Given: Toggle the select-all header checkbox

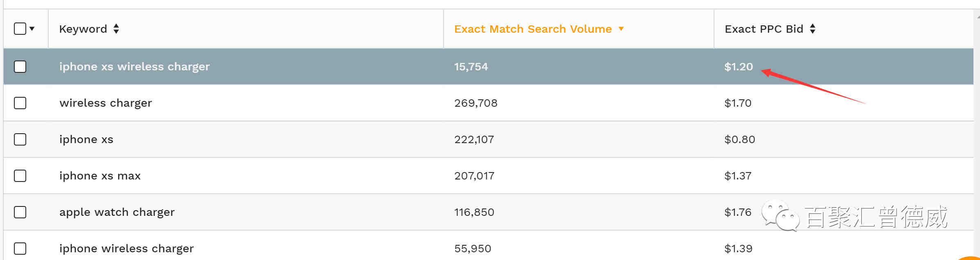Looking at the screenshot, I should point(20,29).
